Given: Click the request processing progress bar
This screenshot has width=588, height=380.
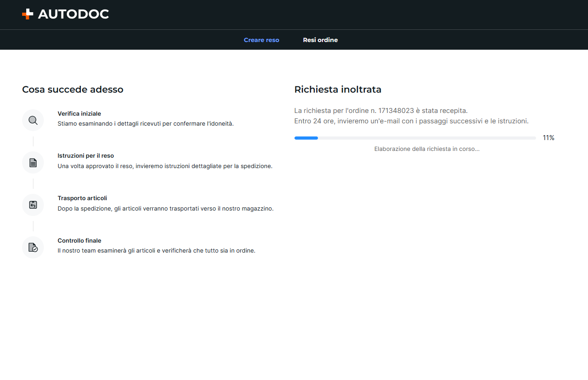Looking at the screenshot, I should [415, 138].
